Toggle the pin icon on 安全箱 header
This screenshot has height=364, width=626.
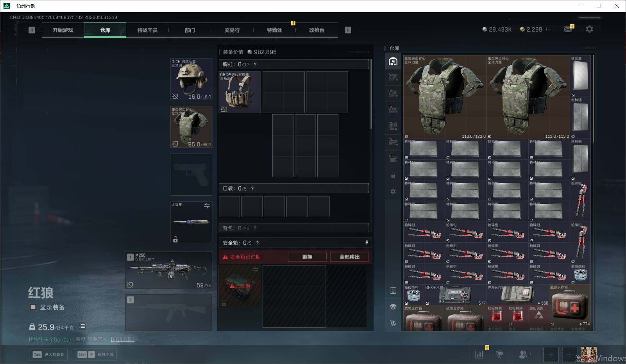(x=367, y=243)
